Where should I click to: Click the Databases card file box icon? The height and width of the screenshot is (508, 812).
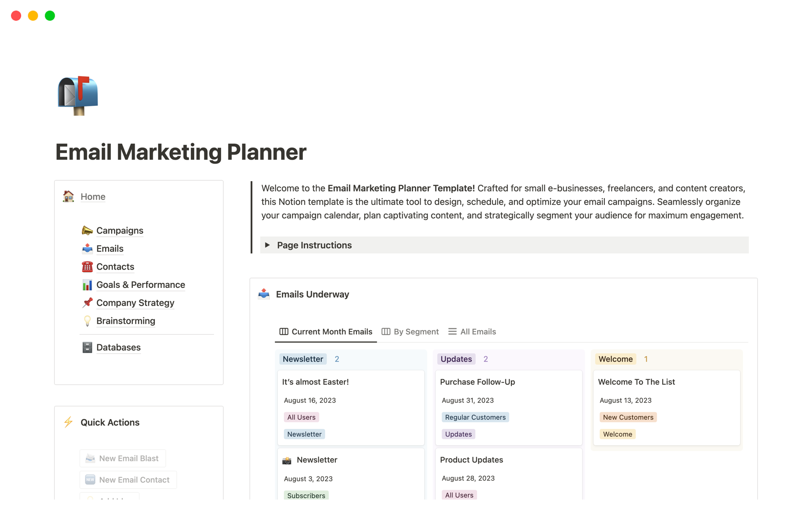[x=87, y=347]
